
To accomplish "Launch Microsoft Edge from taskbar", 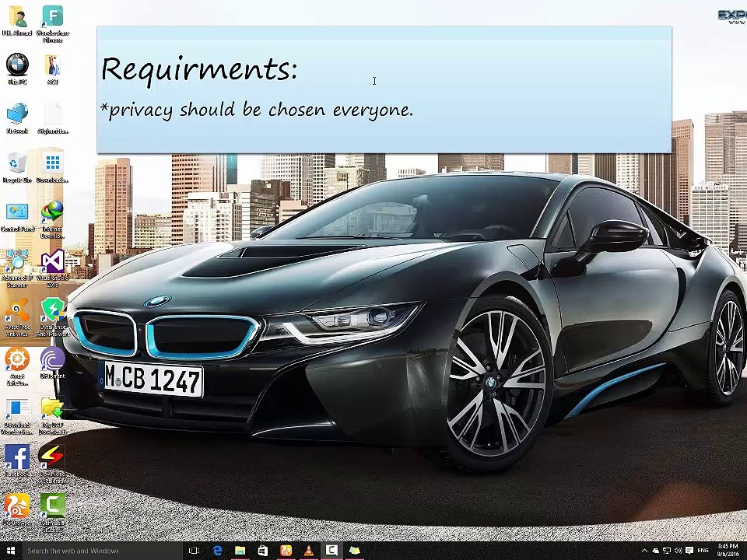I will pos(217,551).
